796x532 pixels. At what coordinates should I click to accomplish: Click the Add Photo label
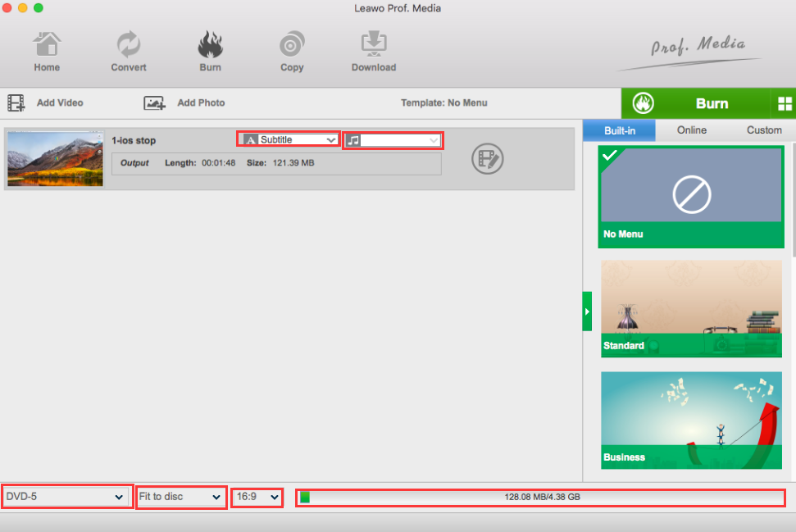point(201,103)
